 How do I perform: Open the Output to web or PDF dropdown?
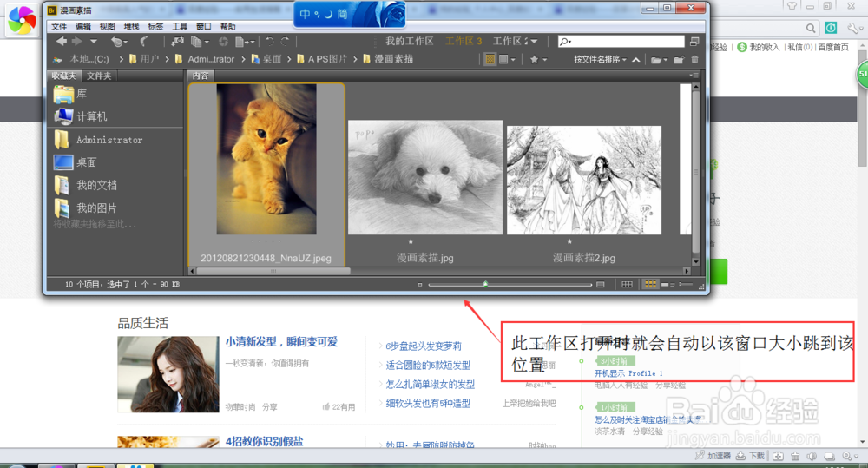click(245, 42)
